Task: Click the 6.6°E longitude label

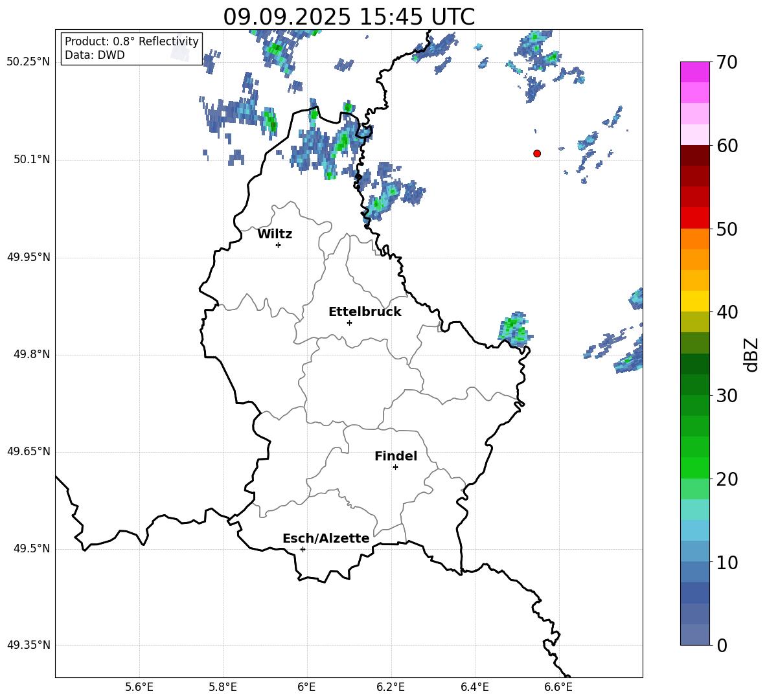Action: click(558, 687)
